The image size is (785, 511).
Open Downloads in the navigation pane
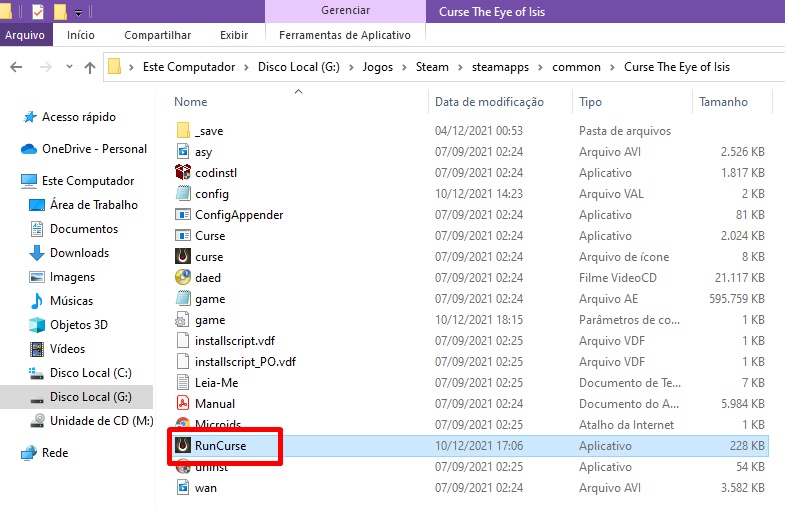79,253
